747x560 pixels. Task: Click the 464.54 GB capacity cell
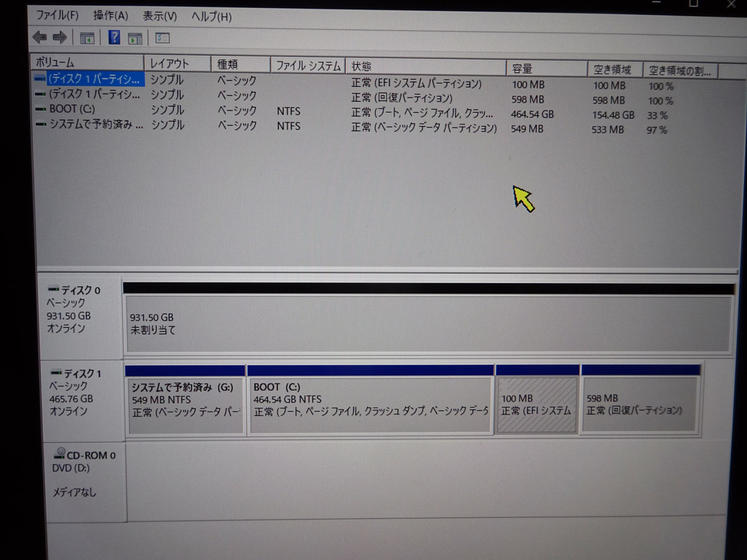pyautogui.click(x=533, y=114)
